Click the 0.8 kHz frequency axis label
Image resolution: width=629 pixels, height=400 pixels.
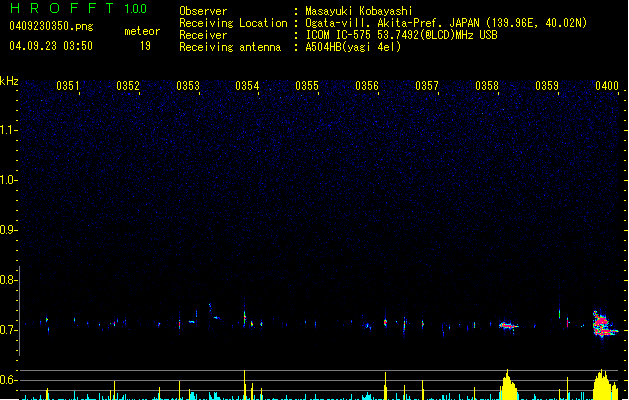[x=8, y=280]
